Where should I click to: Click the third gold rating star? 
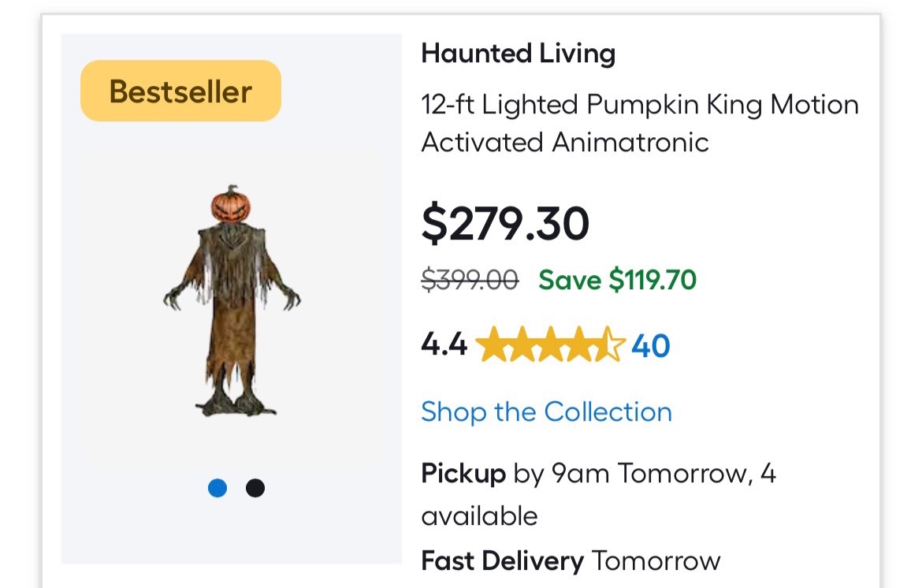click(x=550, y=344)
